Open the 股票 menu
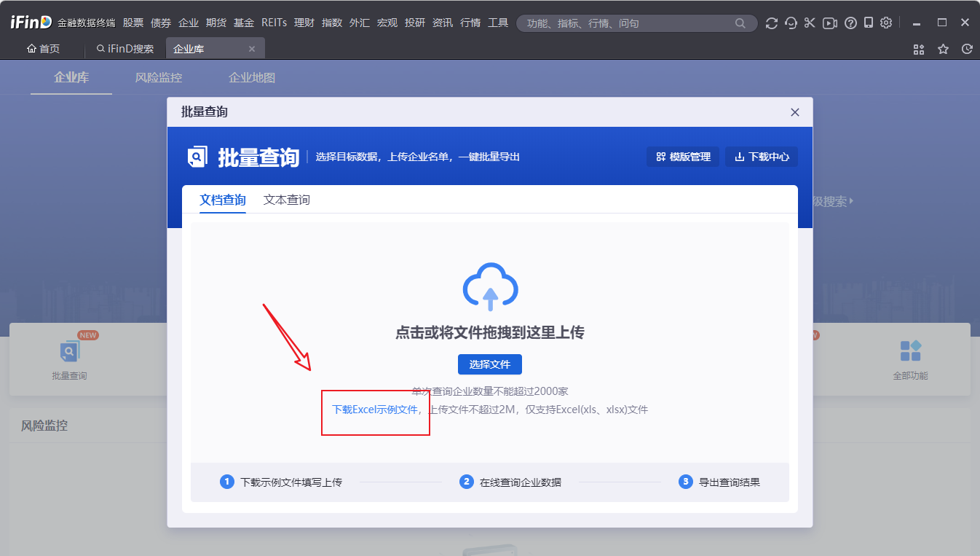 click(133, 23)
